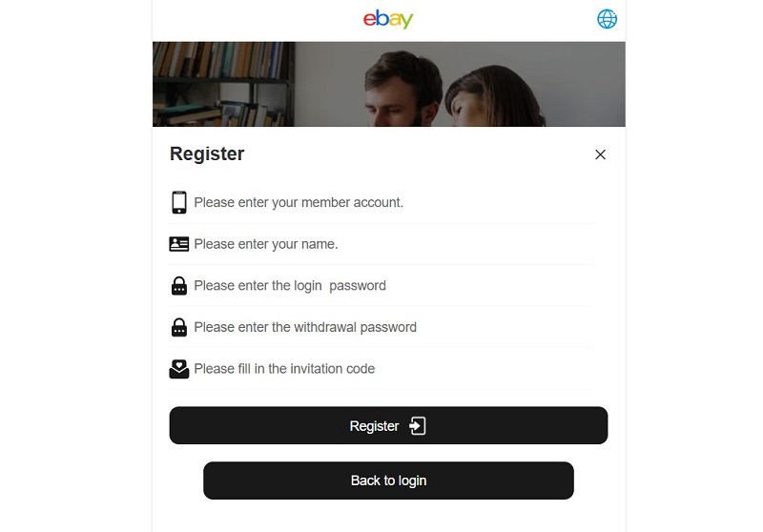The width and height of the screenshot is (763, 532).
Task: Click the phone icon beside member account
Action: (178, 202)
